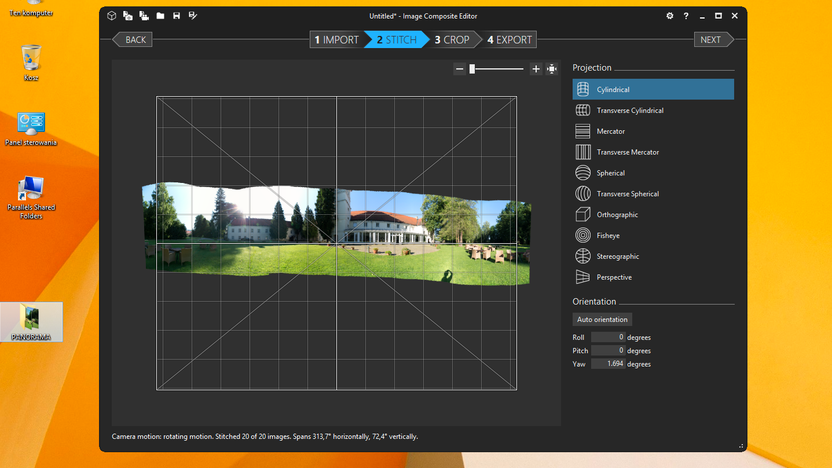Viewport: 832px width, 468px height.
Task: Click the BACK button
Action: [x=133, y=40]
